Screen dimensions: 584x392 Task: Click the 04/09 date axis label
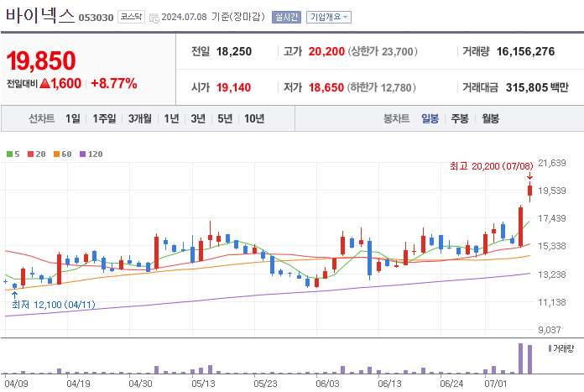pos(17,384)
